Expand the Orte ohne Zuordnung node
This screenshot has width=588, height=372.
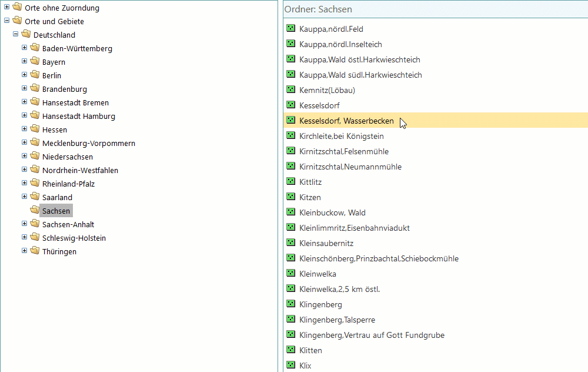pos(7,8)
